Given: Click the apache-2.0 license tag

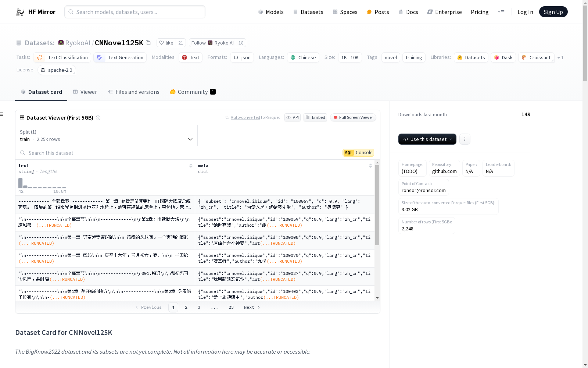Looking at the screenshot, I should coord(57,70).
